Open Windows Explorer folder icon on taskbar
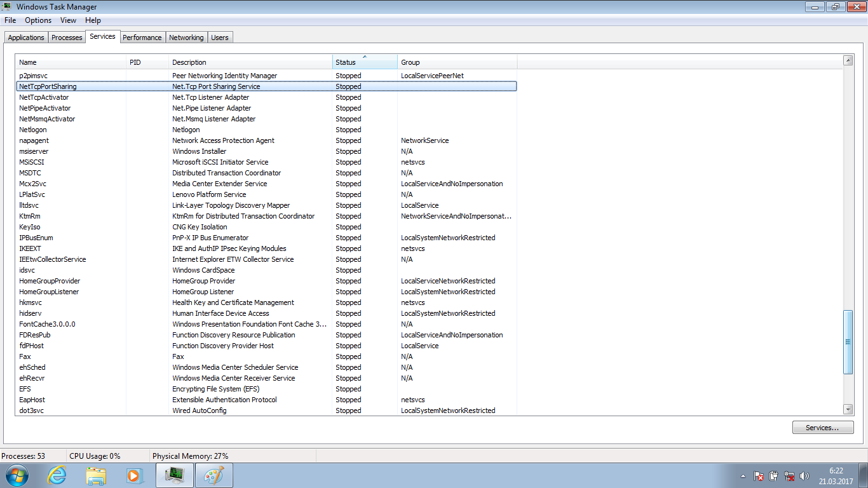Image resolution: width=868 pixels, height=488 pixels. (96, 475)
